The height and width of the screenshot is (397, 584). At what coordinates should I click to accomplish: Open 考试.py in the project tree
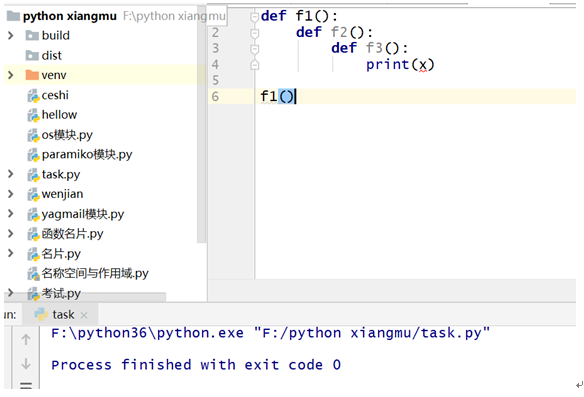61,293
